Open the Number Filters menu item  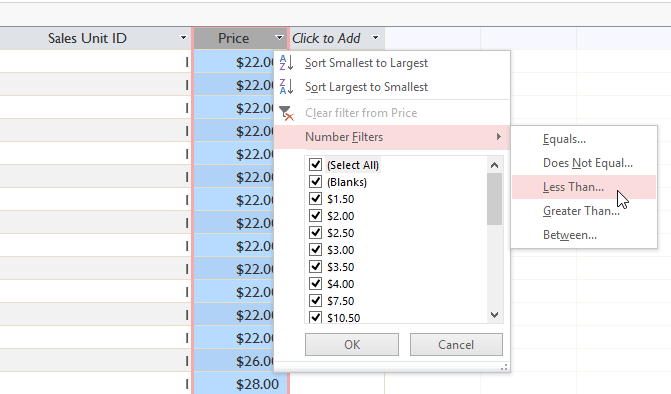(x=392, y=137)
